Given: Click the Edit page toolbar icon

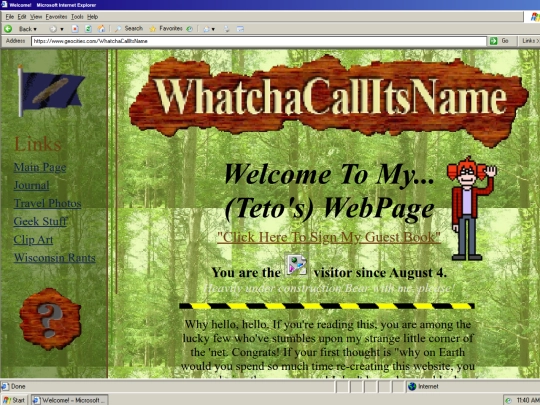Looking at the screenshot, I should pos(240,29).
